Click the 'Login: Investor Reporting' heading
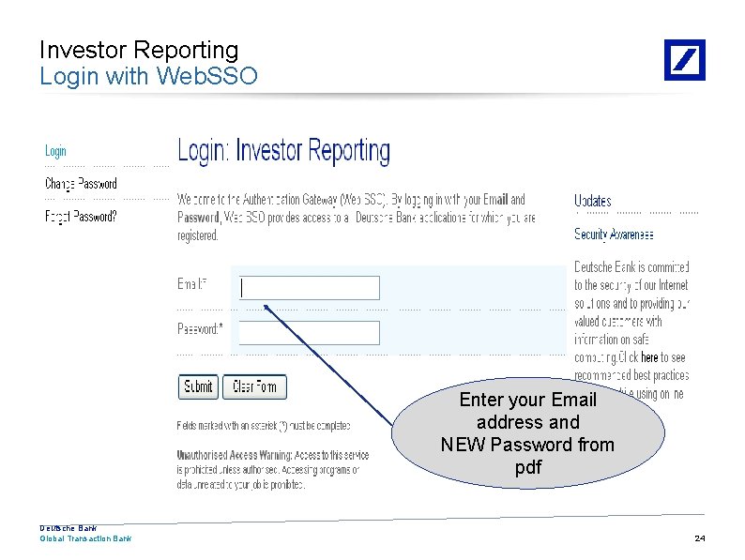This screenshot has width=745, height=560. click(x=284, y=151)
